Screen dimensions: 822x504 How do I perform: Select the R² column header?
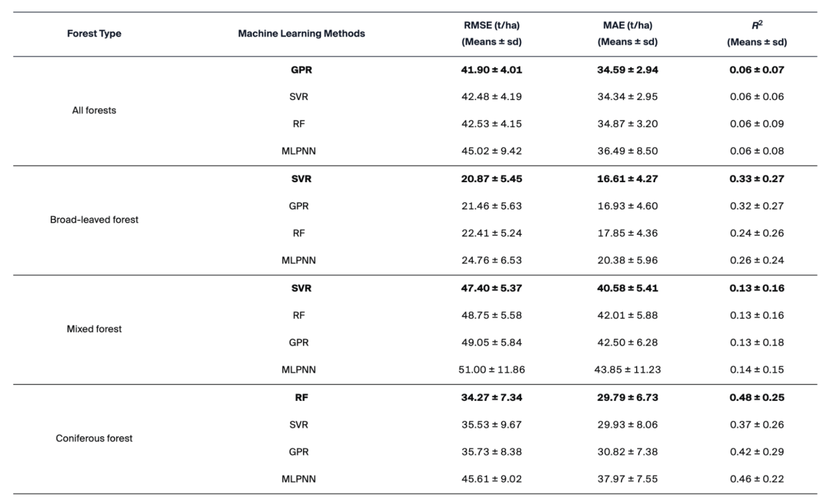756,26
